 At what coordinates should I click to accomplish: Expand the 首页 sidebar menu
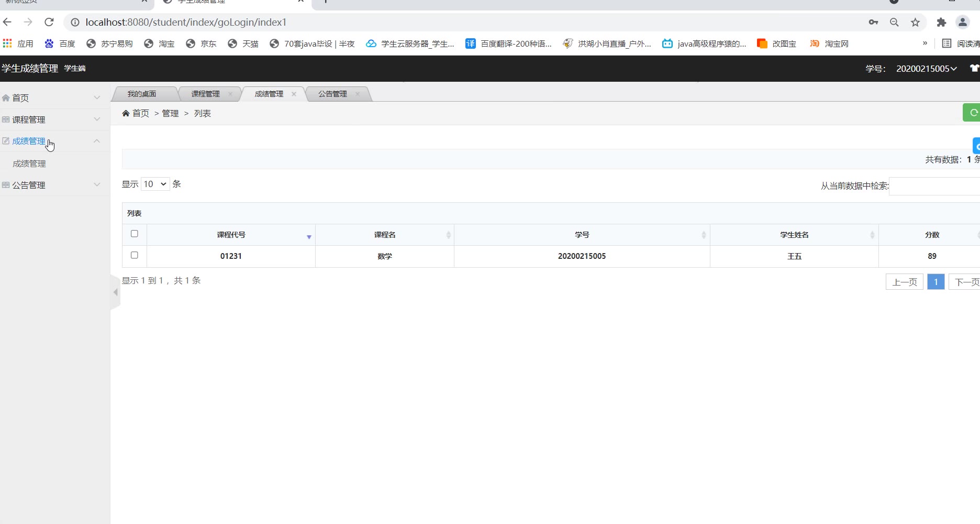[x=54, y=98]
